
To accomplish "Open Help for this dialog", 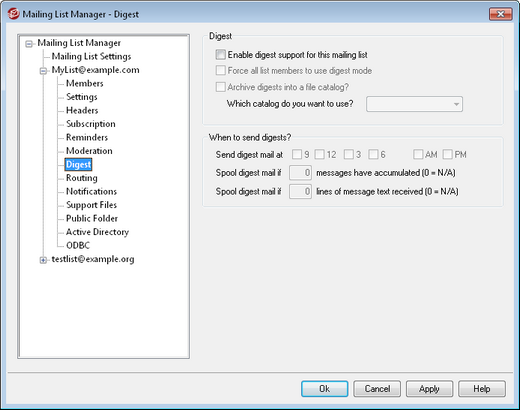I will [x=482, y=389].
